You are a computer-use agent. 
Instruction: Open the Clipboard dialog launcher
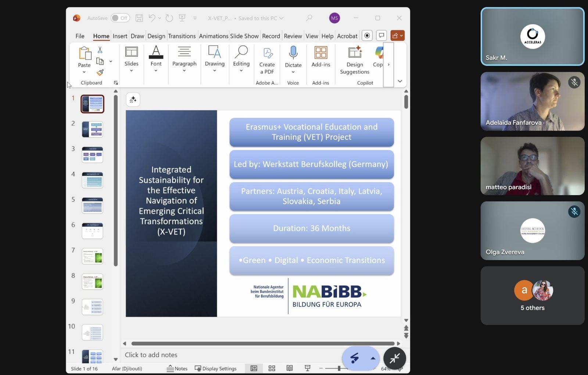click(116, 83)
